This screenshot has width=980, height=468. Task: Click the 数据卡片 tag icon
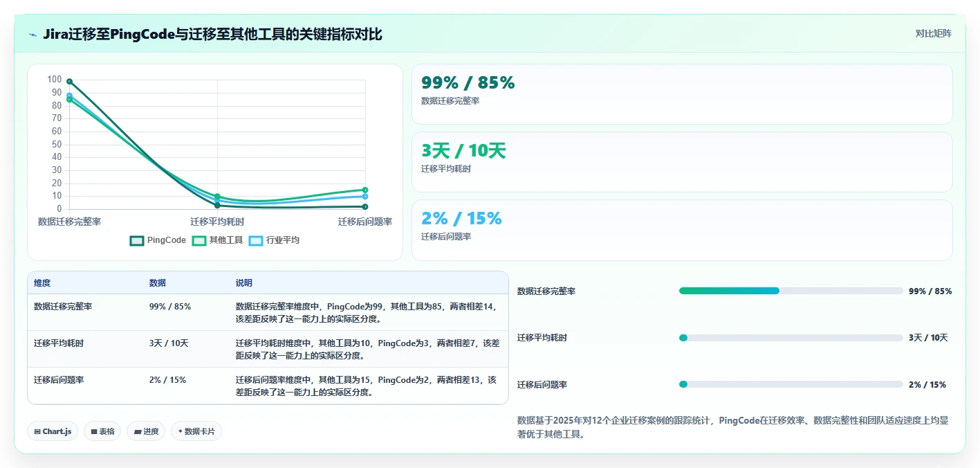click(181, 431)
